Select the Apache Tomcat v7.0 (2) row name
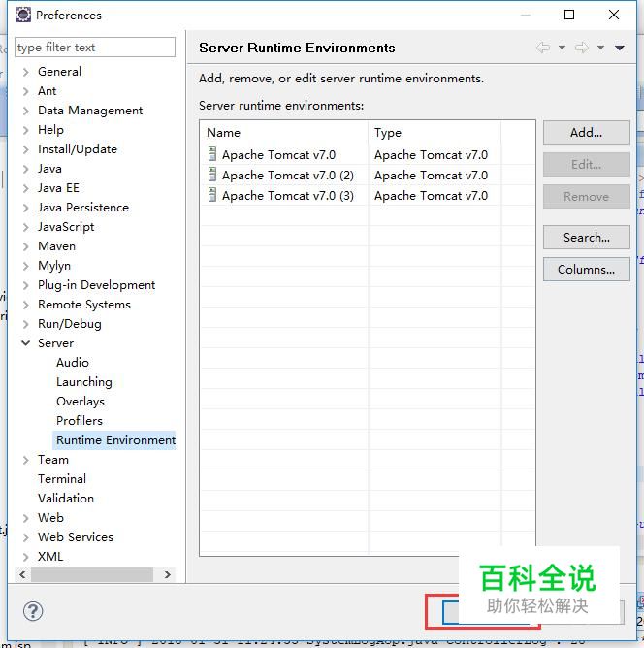The width and height of the screenshot is (644, 648). tap(287, 176)
